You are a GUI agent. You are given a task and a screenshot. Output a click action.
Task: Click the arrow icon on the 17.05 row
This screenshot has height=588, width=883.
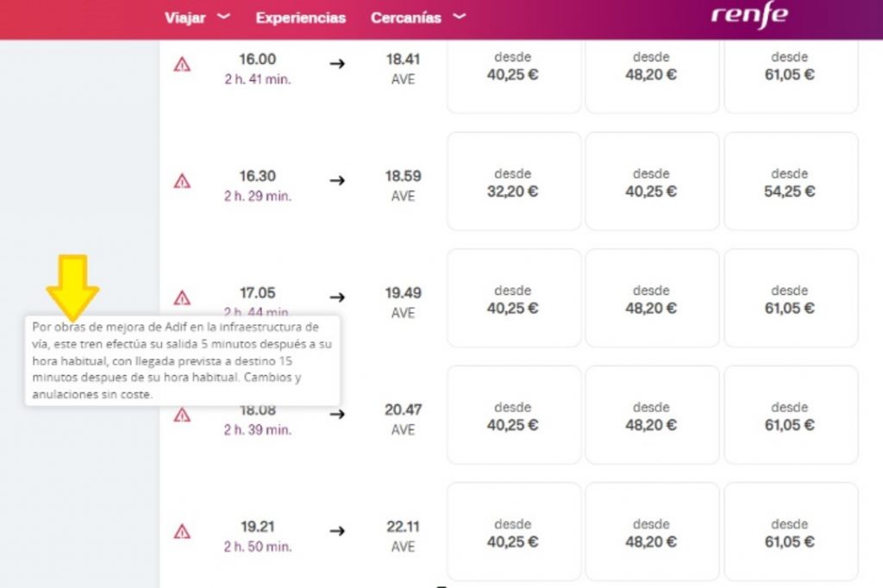click(337, 297)
